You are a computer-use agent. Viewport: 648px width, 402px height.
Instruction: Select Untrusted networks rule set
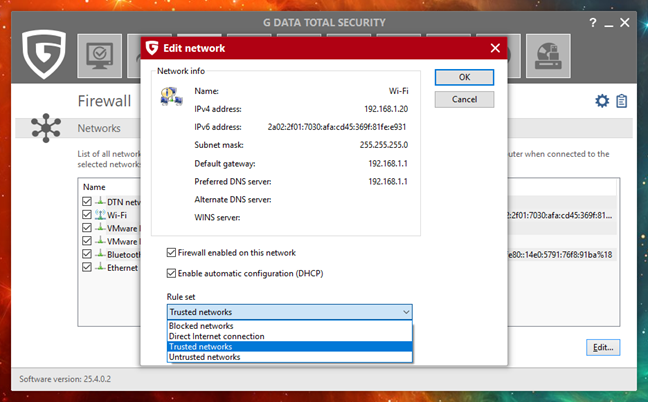(290, 357)
